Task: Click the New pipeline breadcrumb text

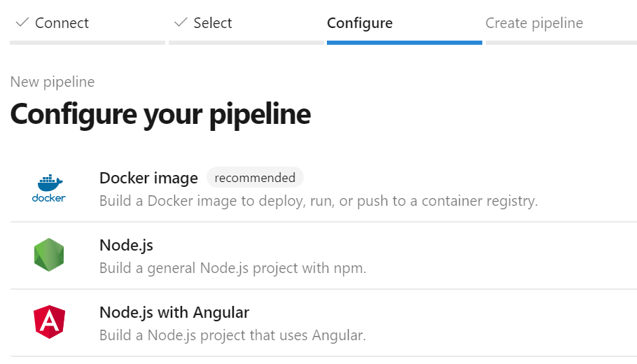Action: coord(52,82)
